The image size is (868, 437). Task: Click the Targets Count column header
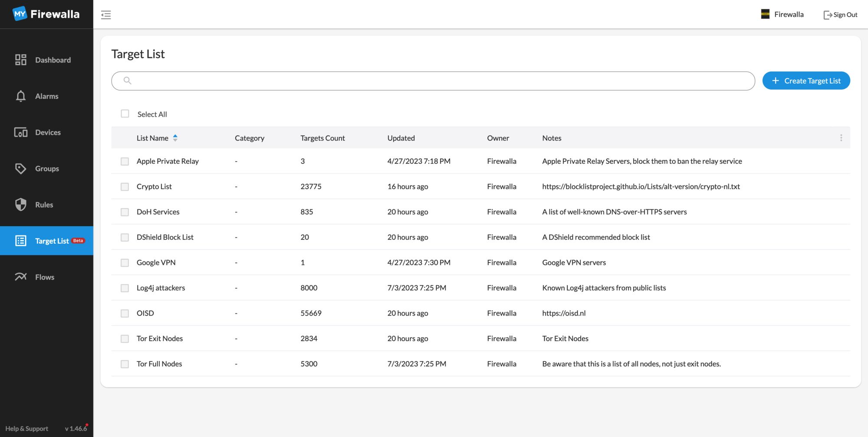[x=322, y=138]
